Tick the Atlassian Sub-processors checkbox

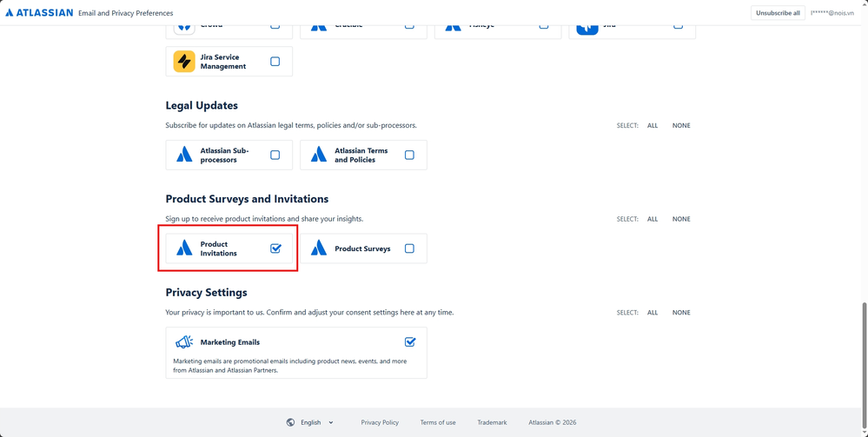pos(275,156)
